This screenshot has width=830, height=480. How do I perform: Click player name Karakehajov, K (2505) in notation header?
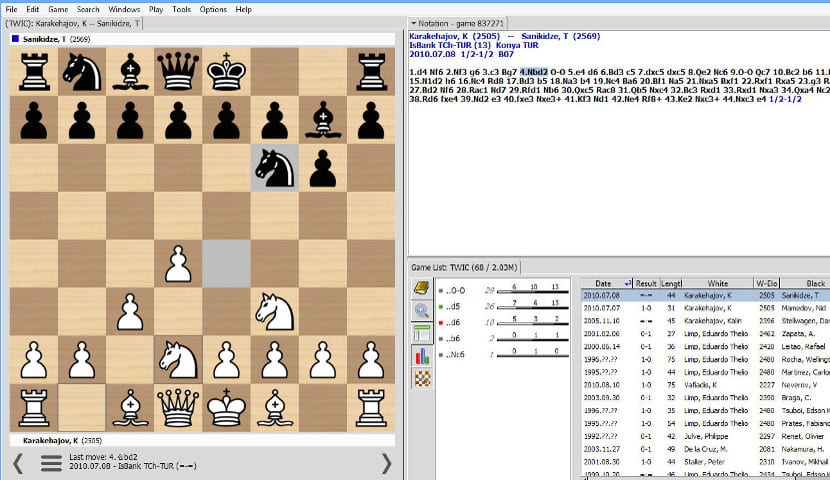[x=454, y=36]
